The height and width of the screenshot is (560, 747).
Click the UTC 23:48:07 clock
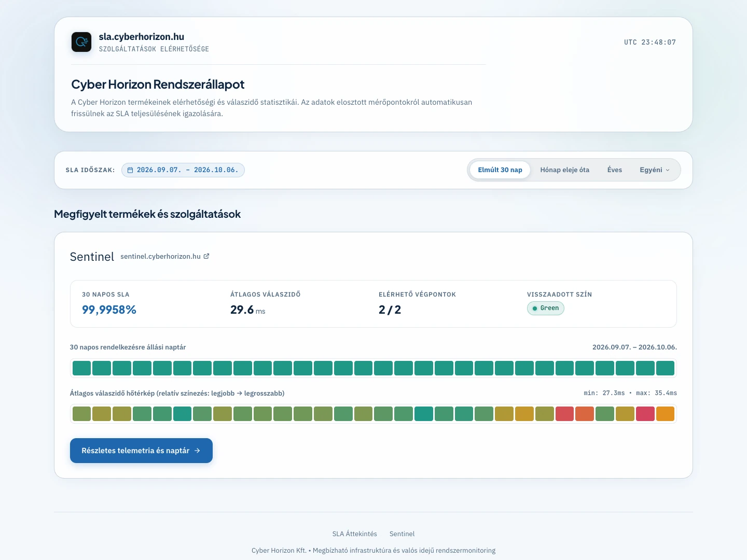(x=650, y=43)
